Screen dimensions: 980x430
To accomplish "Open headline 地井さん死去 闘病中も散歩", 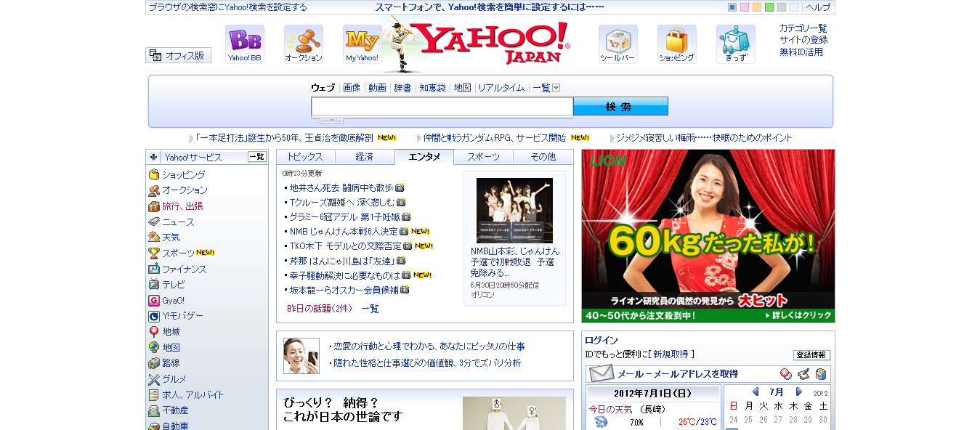I will 341,187.
